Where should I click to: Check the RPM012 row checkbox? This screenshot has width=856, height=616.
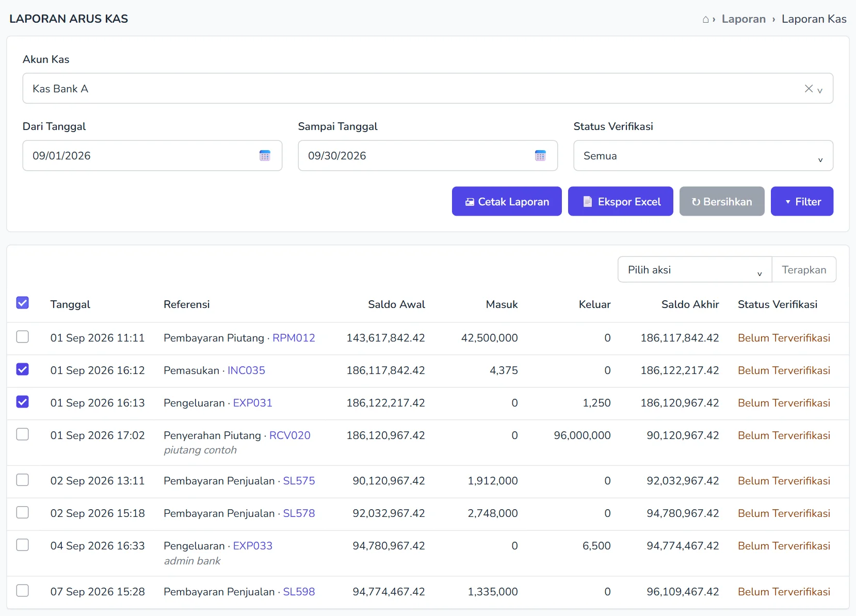(22, 337)
